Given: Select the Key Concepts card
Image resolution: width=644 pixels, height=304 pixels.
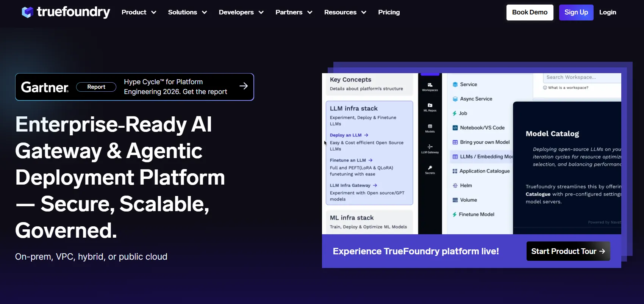Looking at the screenshot, I should point(369,85).
